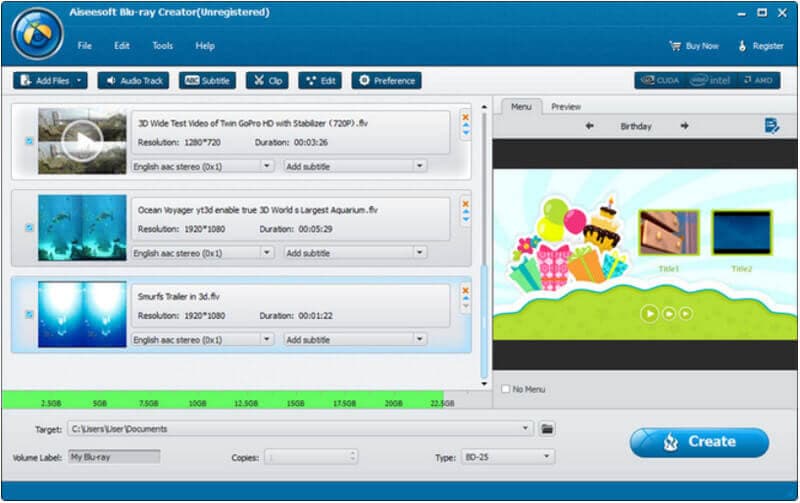Select the Ocean Voyager video thumbnail
The image size is (800, 503).
tap(82, 228)
